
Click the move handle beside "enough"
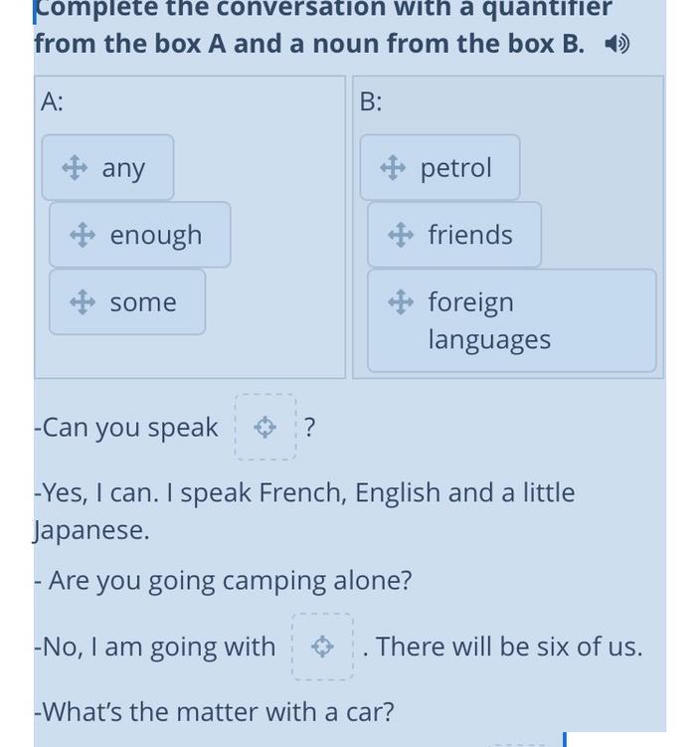pyautogui.click(x=83, y=235)
